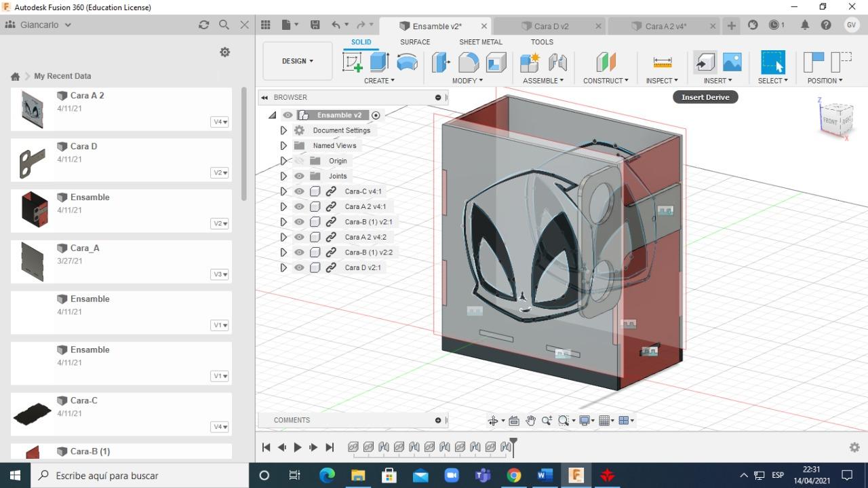Click the My Recent Data breadcrumb

click(62, 76)
